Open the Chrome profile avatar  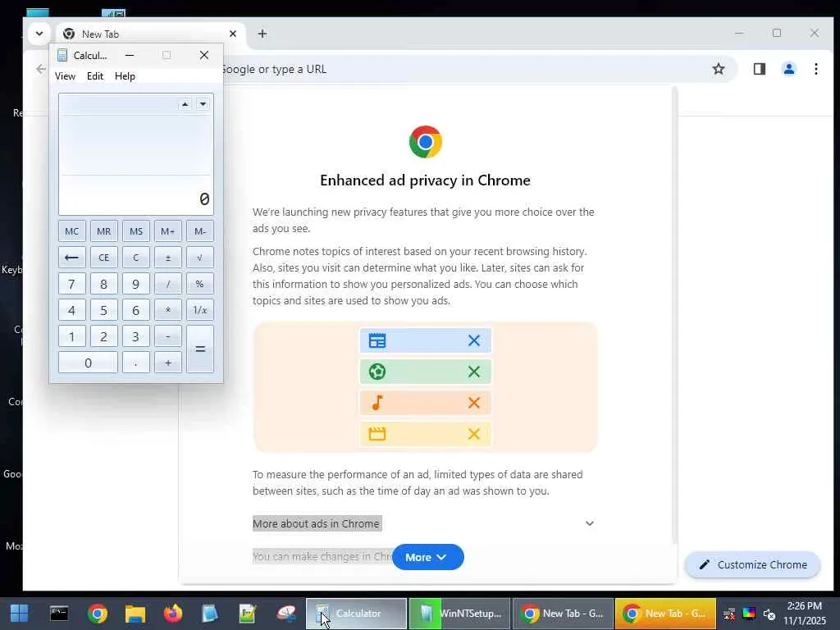point(788,69)
